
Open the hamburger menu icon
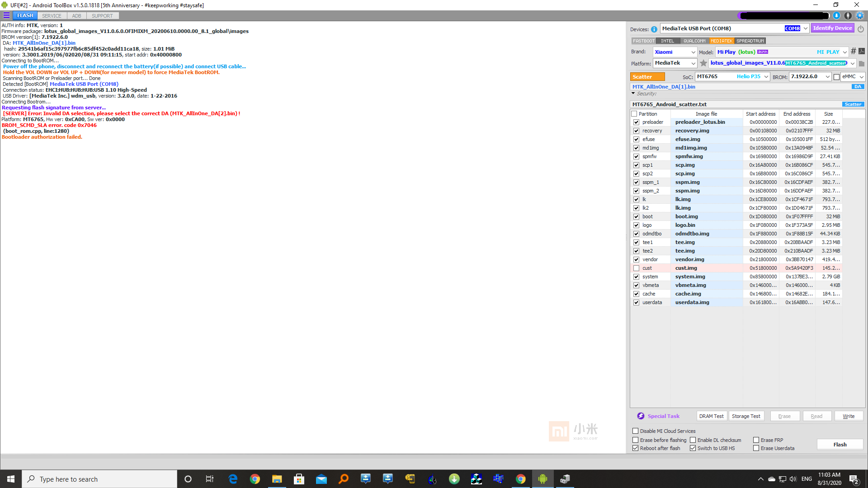[x=6, y=15]
